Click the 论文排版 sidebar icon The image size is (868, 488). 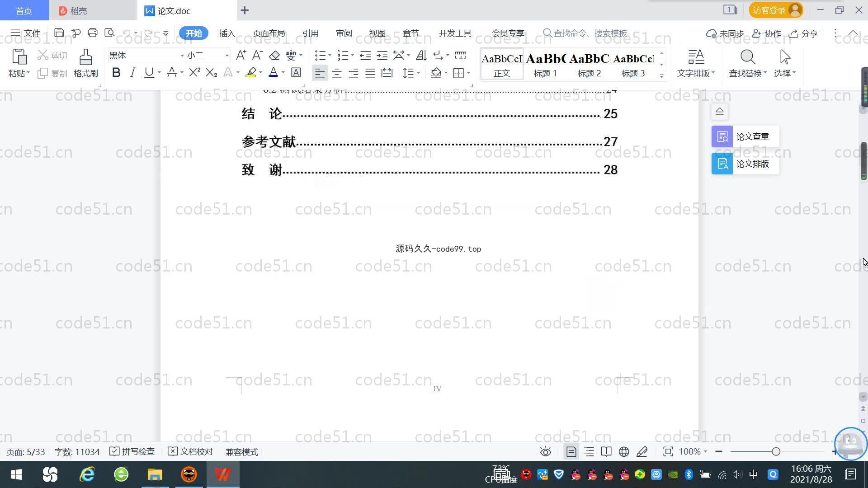tap(722, 164)
